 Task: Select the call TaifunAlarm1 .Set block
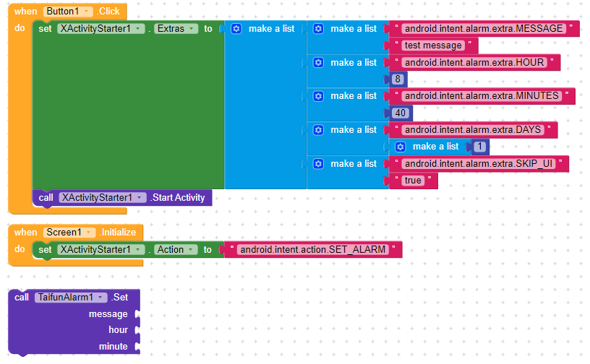click(23, 298)
